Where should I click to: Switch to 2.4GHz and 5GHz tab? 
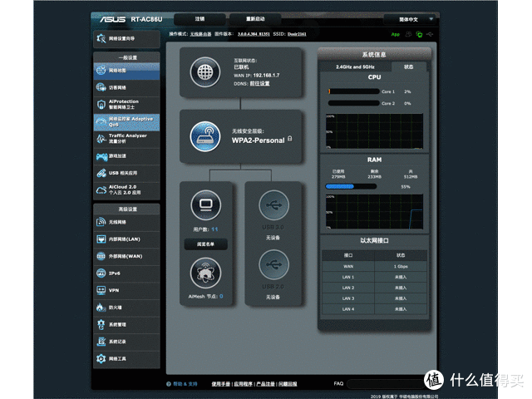point(355,66)
